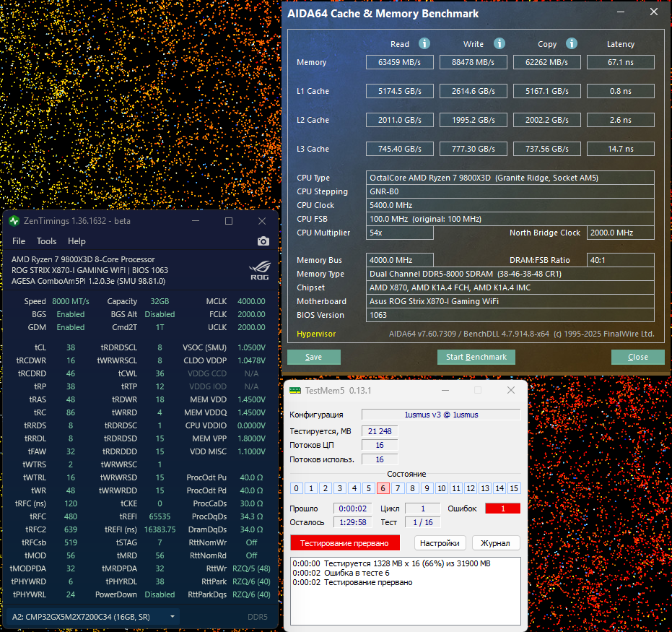Click the red error count box
The height and width of the screenshot is (632, 672).
tap(502, 508)
